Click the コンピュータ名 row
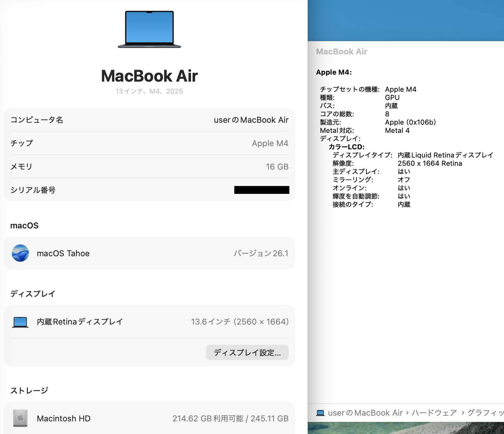The image size is (504, 434). pos(149,120)
